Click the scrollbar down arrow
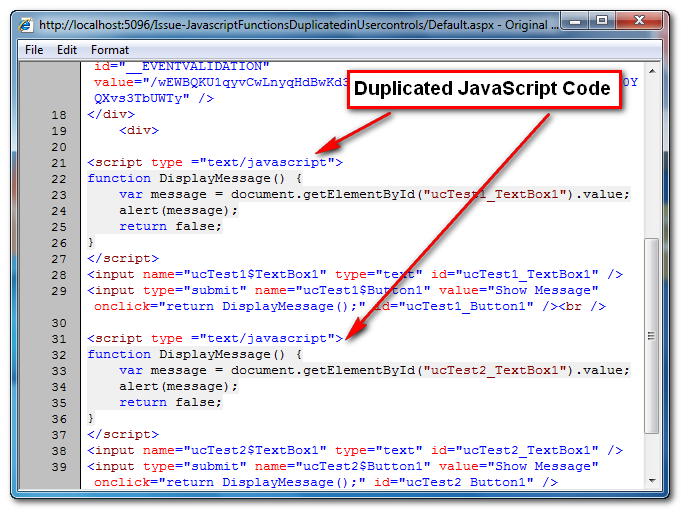The width and height of the screenshot is (681, 510). (651, 482)
